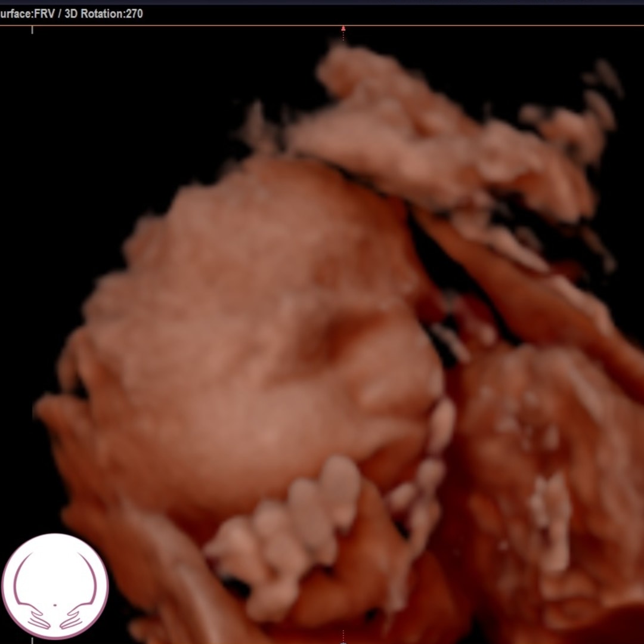Click the textured hand at right side
The width and height of the screenshot is (644, 644).
click(x=537, y=465)
